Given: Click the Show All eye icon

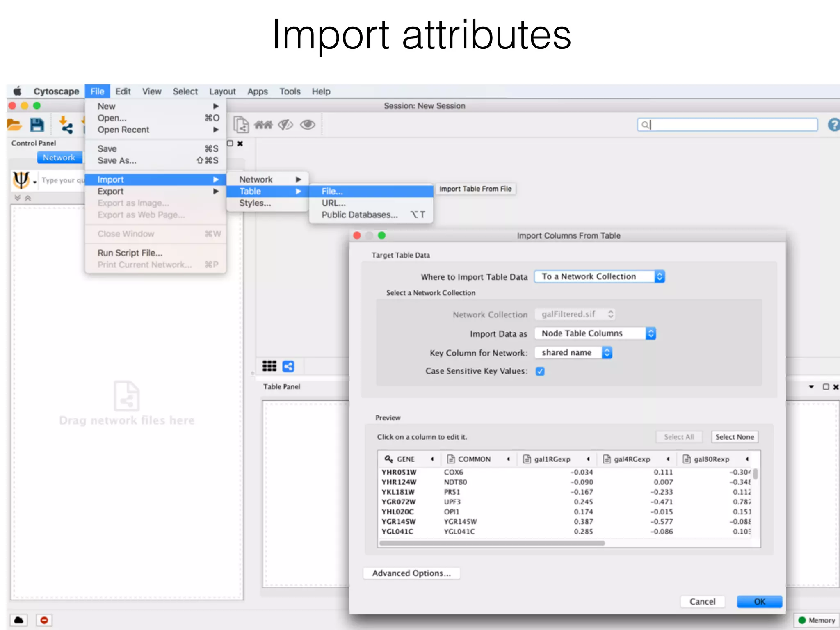Looking at the screenshot, I should click(308, 124).
